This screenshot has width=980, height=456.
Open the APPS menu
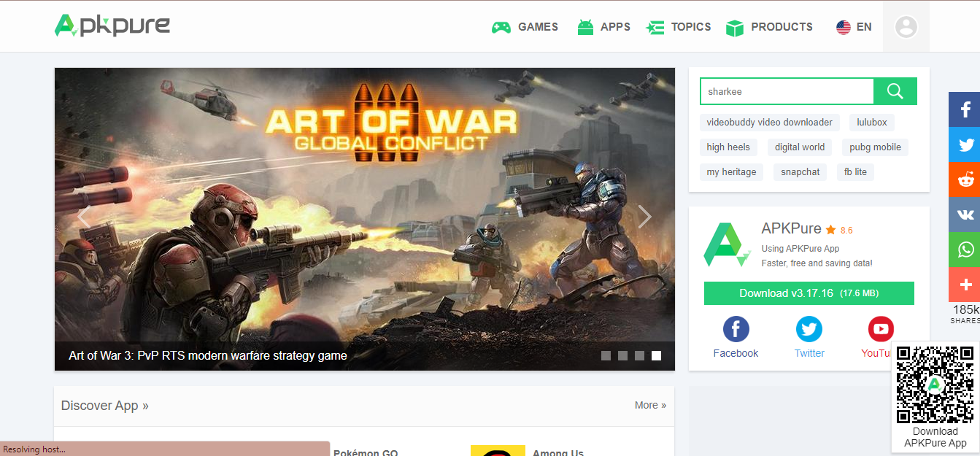point(615,27)
